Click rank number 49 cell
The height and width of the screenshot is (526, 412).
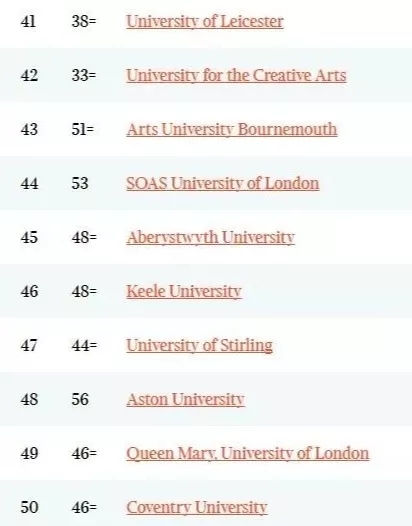(x=29, y=453)
